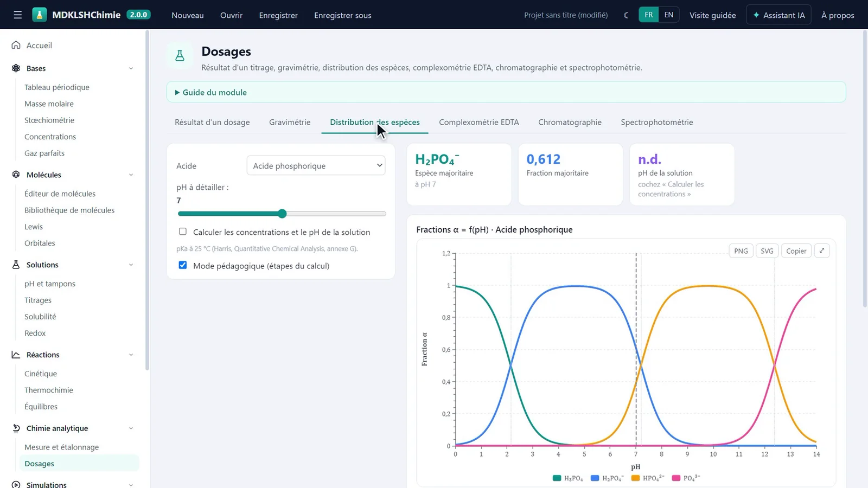
Task: Click the Simulations play icon
Action: [x=16, y=485]
